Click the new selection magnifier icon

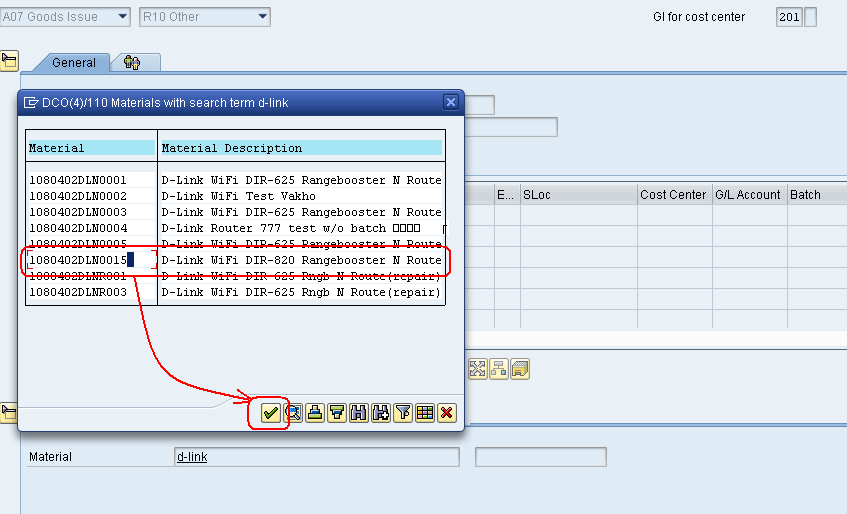point(293,413)
